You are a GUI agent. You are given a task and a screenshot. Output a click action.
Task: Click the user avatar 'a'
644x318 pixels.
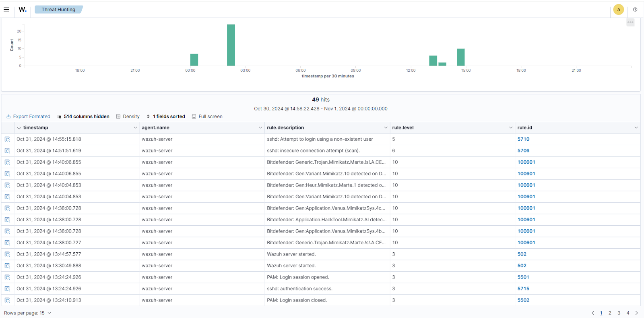coord(619,10)
